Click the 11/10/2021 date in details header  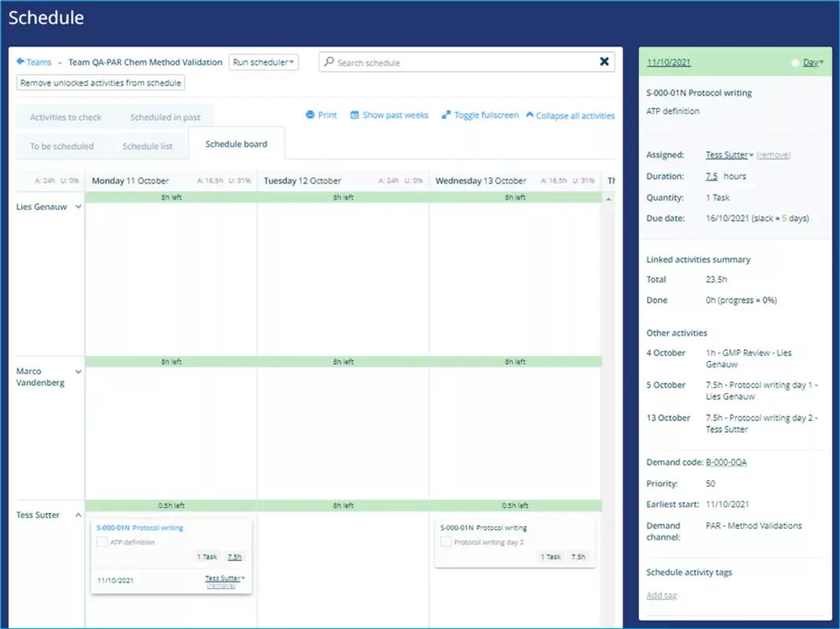pos(668,62)
